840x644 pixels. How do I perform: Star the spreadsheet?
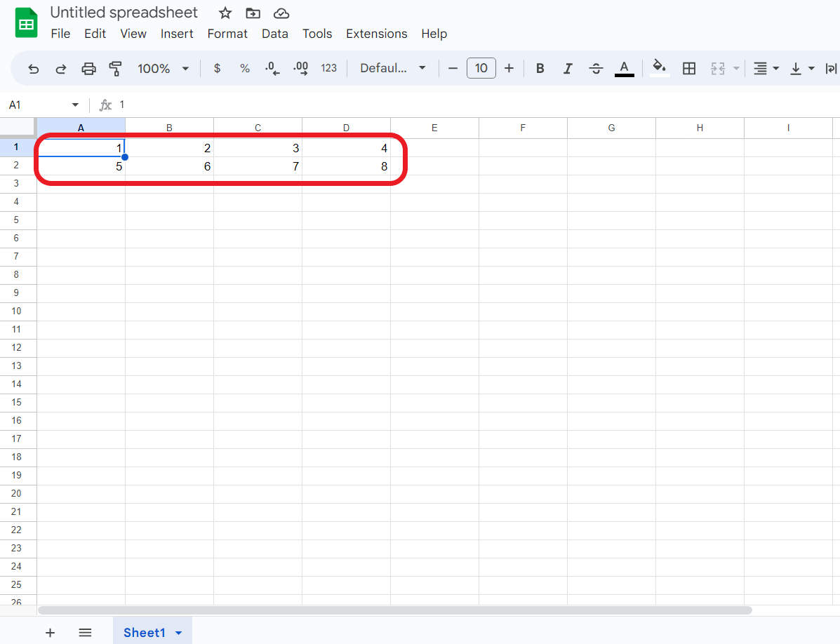225,13
